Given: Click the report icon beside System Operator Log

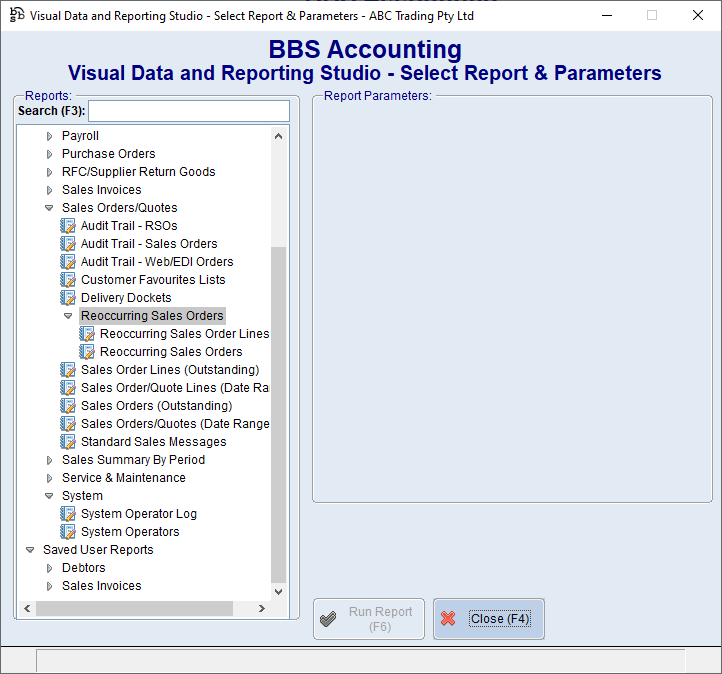Looking at the screenshot, I should [68, 514].
